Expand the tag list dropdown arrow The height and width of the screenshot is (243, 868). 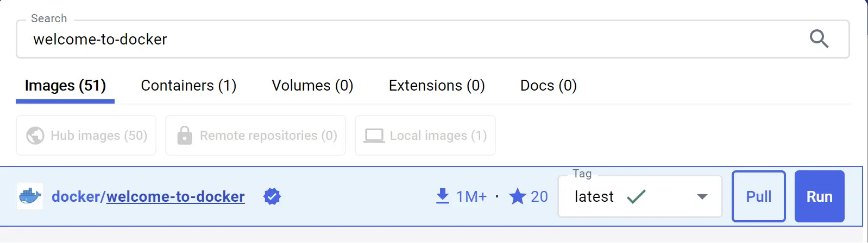pyautogui.click(x=702, y=196)
